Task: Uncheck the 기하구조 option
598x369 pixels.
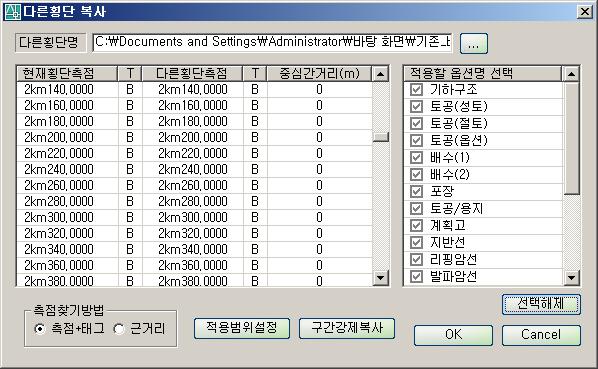Action: coord(416,90)
